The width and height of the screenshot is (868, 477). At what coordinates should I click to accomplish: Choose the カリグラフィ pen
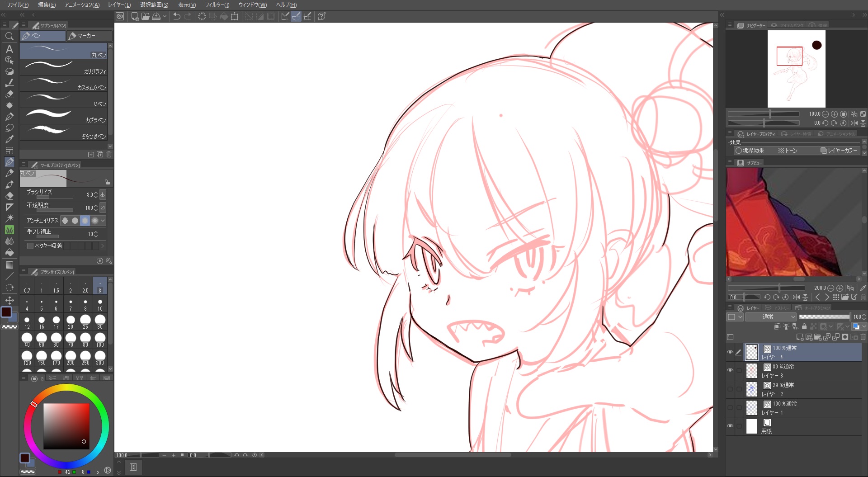pos(63,67)
